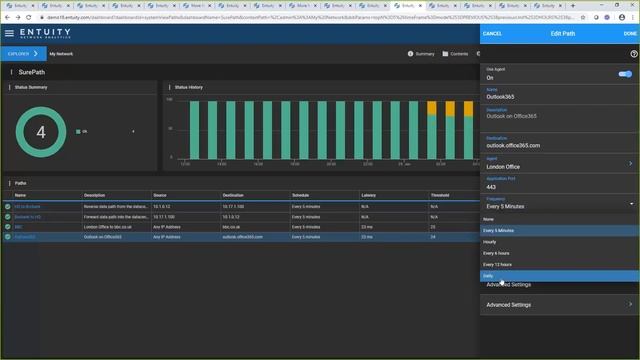Sort by Source column header
This screenshot has width=640, height=360.
[x=160, y=195]
